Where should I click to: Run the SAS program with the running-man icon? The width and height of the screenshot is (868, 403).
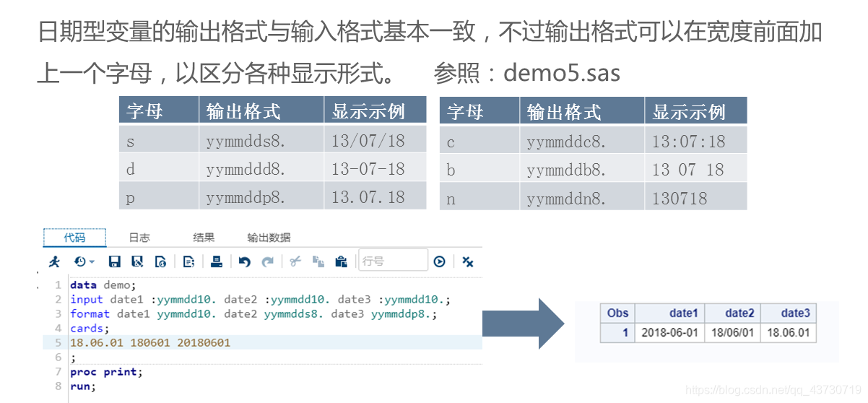54,261
